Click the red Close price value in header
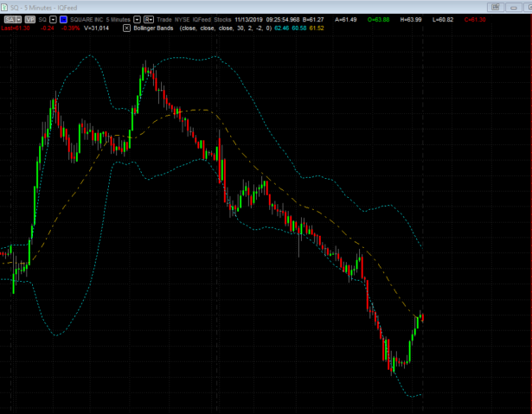The width and height of the screenshot is (532, 414). coord(475,18)
